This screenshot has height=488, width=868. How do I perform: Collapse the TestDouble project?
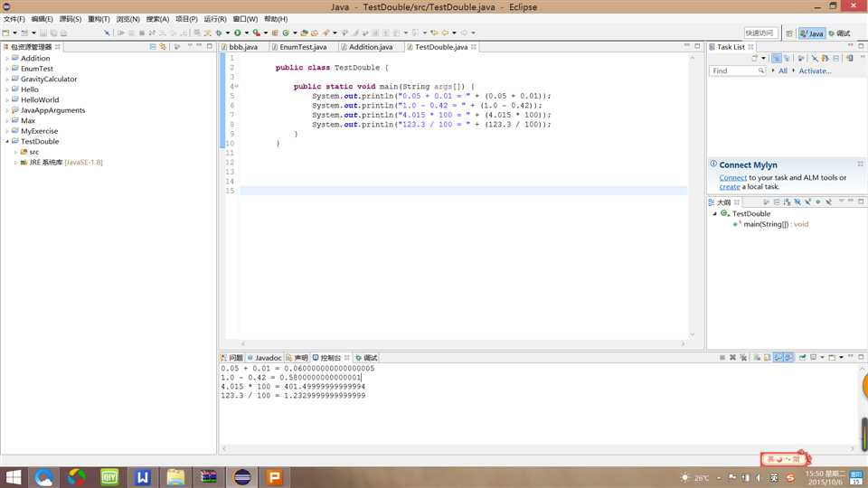pyautogui.click(x=7, y=142)
